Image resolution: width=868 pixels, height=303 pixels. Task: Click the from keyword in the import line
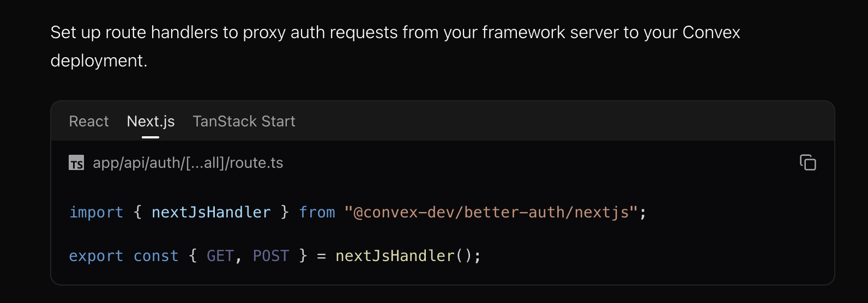click(x=317, y=212)
